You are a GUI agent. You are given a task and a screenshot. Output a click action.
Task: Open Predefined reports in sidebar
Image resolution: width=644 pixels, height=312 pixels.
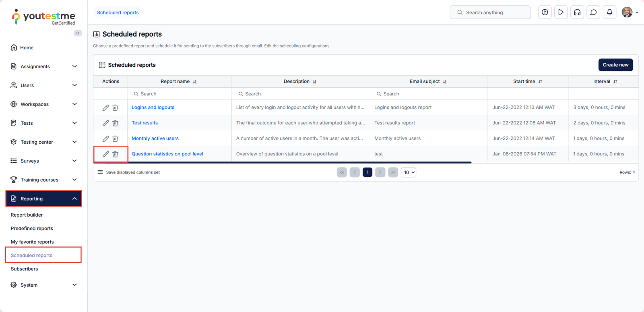click(x=32, y=228)
